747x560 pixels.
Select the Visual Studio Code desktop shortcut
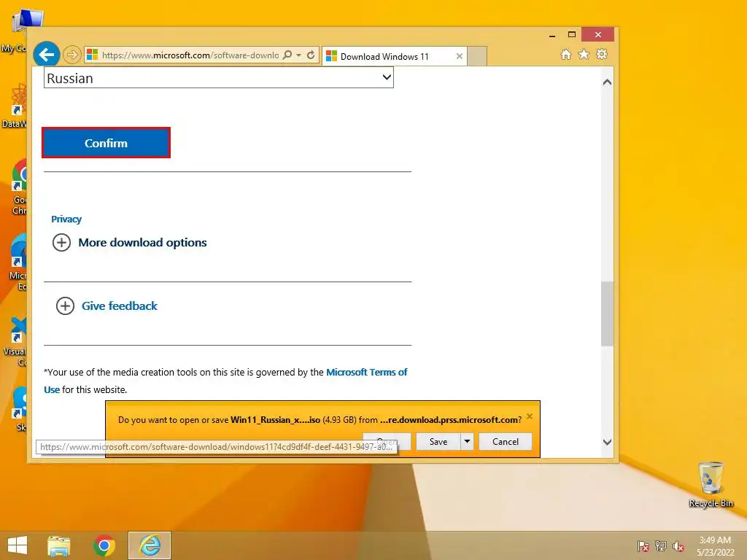[15, 341]
